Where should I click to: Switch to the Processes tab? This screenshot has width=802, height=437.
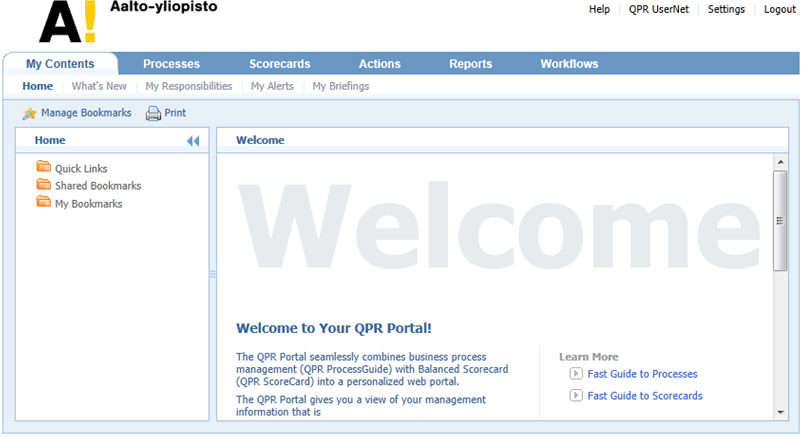click(x=171, y=64)
